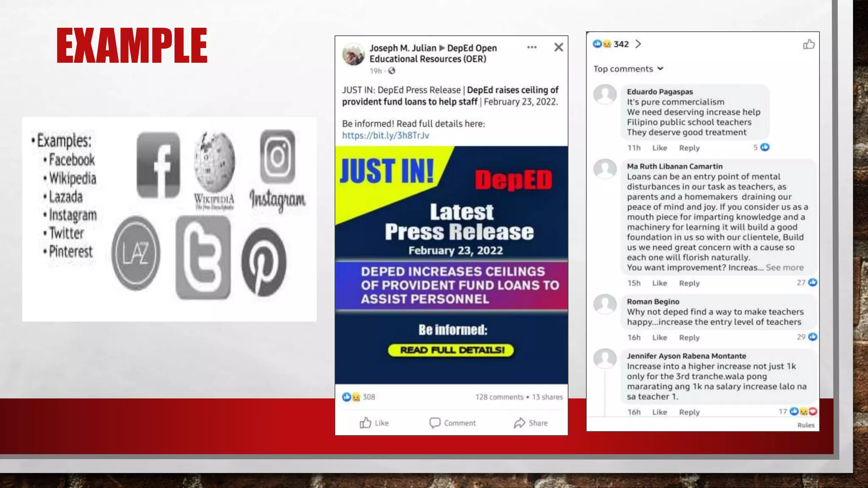868x488 pixels.
Task: Click thumbs-up icon in comments header
Action: pyautogui.click(x=809, y=44)
